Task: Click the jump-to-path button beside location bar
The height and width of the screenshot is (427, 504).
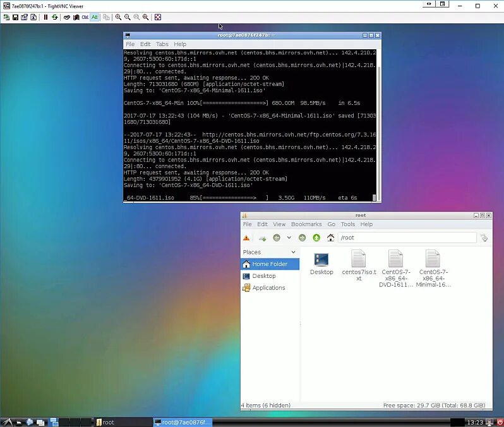Action: point(484,238)
